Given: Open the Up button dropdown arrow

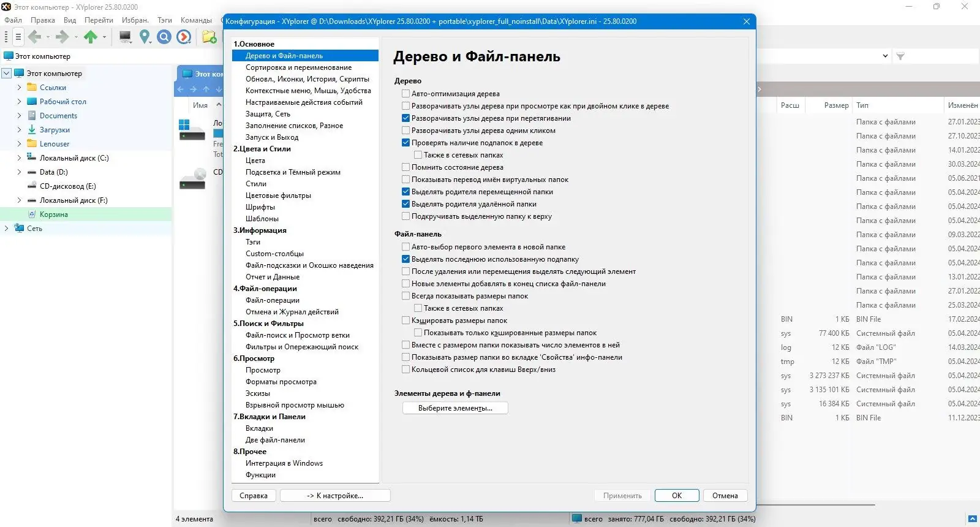Looking at the screenshot, I should (x=105, y=37).
